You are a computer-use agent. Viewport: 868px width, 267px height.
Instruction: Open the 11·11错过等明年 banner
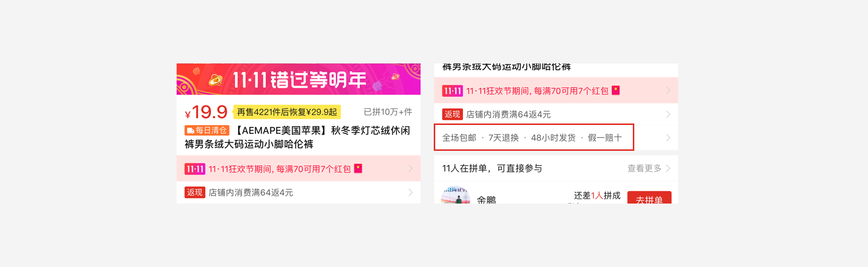[x=299, y=79]
